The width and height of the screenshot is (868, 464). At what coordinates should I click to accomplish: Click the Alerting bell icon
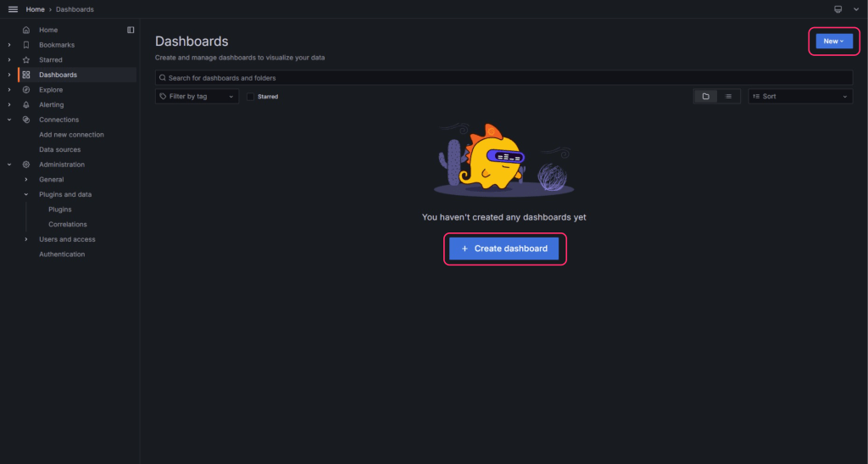[x=26, y=105]
